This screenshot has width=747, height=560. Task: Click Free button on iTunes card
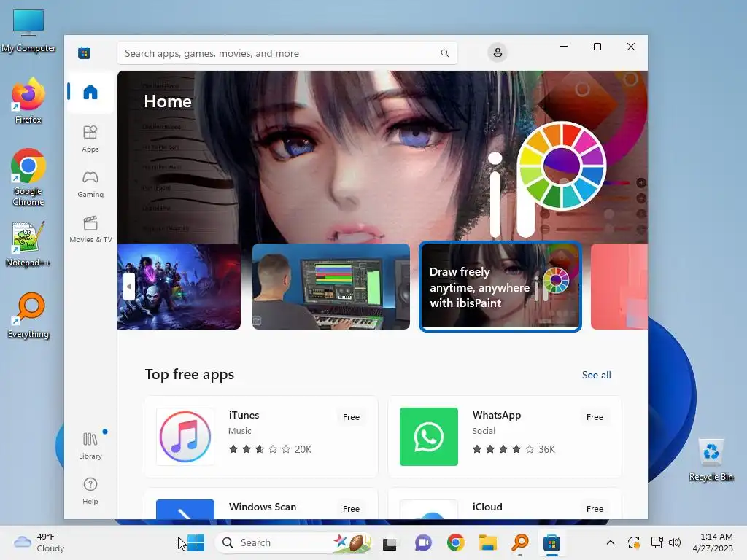coord(351,417)
